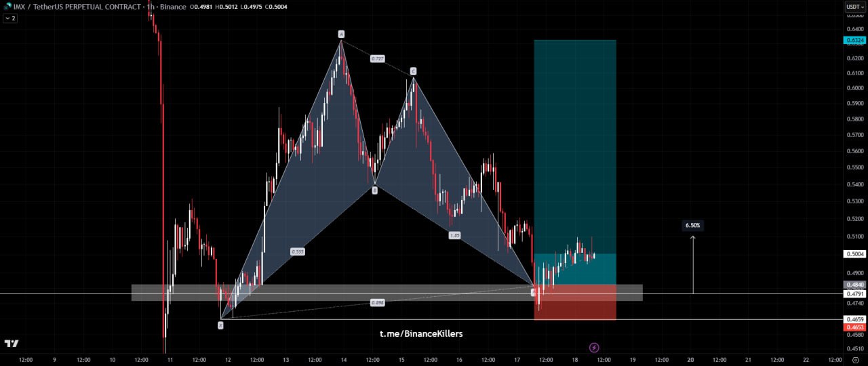
Task: Click the IMX / TetherUS PERPETUAL CONTRACT title
Action: pos(78,7)
